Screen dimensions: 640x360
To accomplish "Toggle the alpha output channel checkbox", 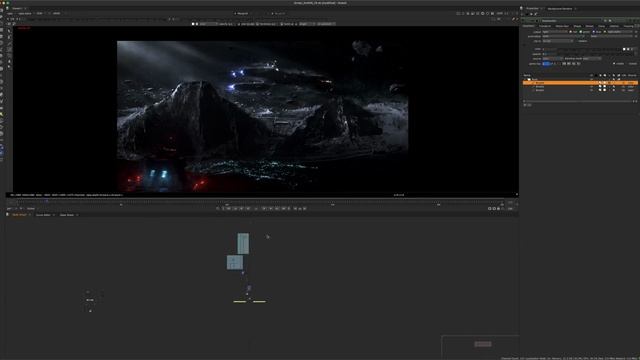I will [605, 31].
